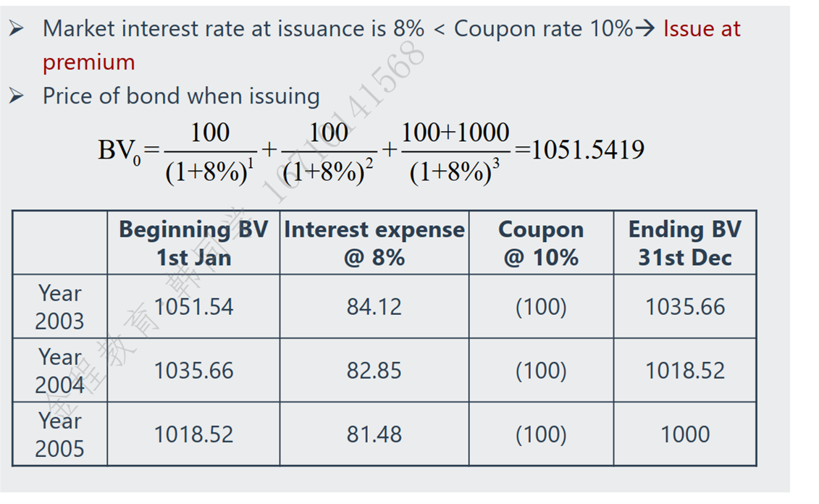819x504 pixels.
Task: Select the 'Year 2003' row label
Action: coord(60,307)
